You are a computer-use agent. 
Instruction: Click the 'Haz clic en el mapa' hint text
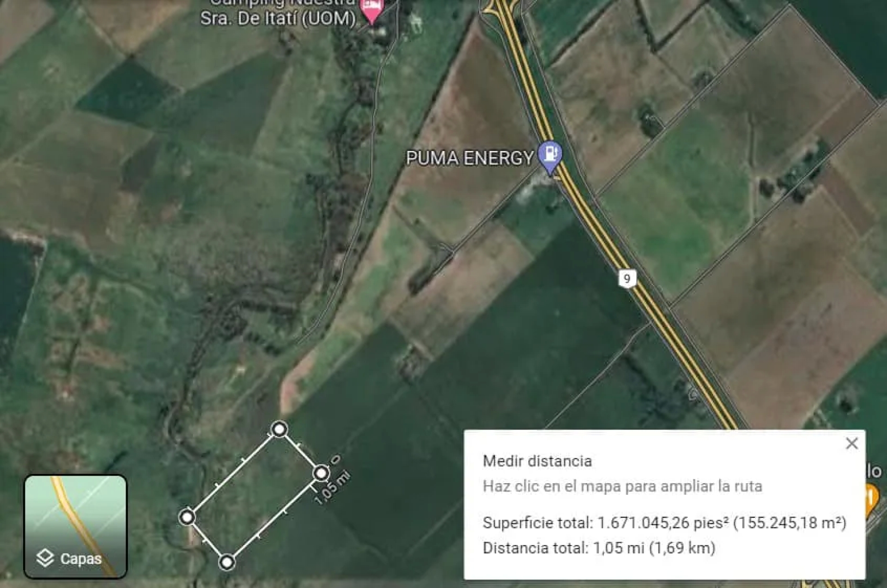622,486
